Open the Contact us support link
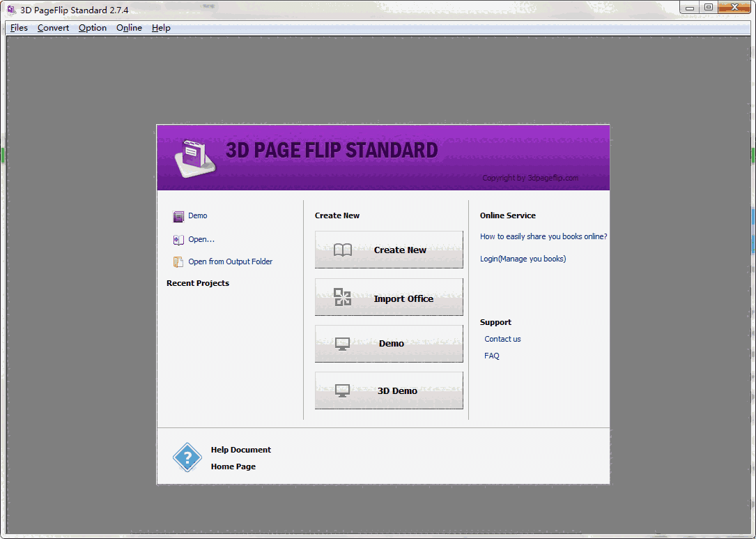The height and width of the screenshot is (539, 756). tap(502, 339)
